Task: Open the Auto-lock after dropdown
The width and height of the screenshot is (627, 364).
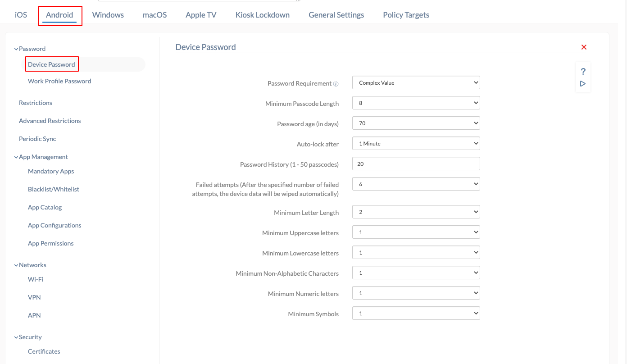Action: (415, 143)
